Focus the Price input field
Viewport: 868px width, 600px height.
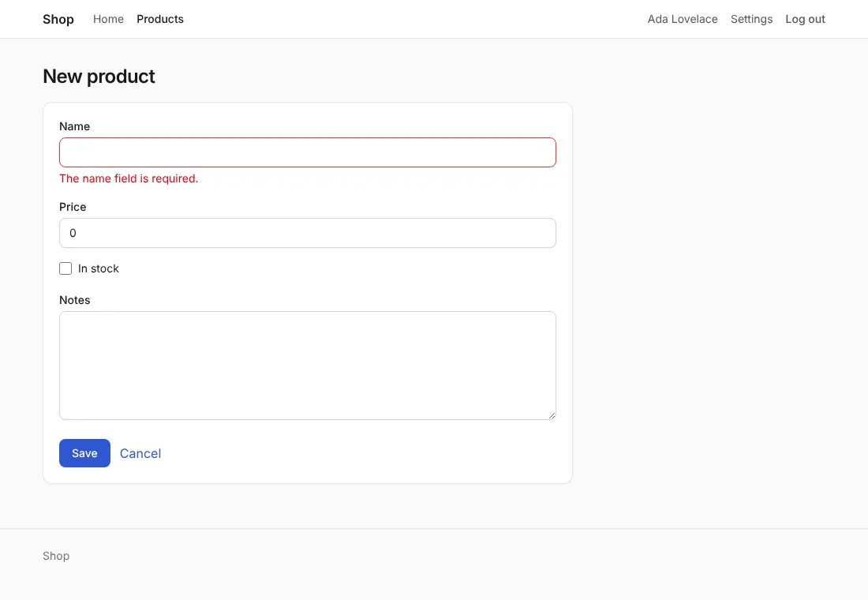(x=307, y=233)
